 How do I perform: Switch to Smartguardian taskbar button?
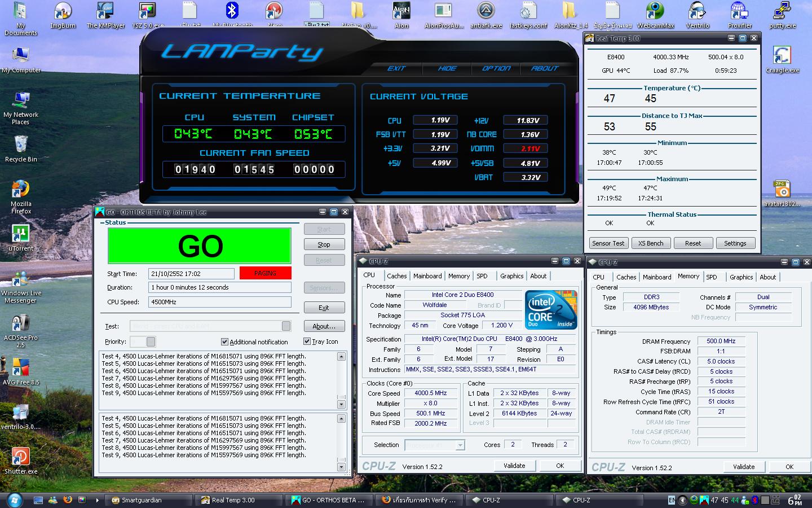(149, 500)
